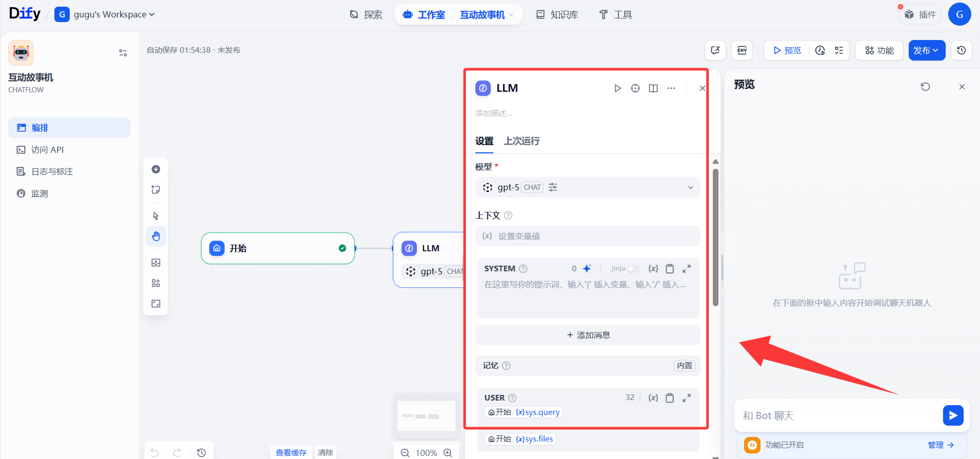The height and width of the screenshot is (459, 980).
Task: Click the organize nodes icon
Action: [x=156, y=283]
